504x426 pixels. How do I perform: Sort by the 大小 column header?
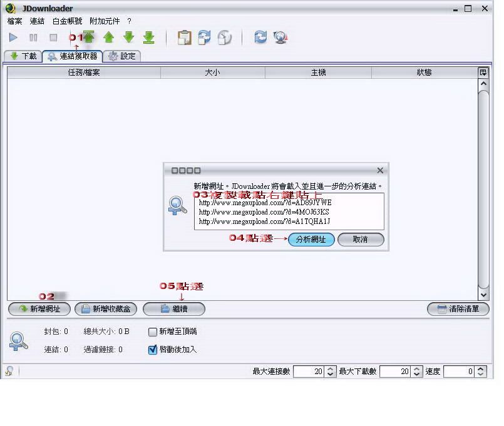coord(213,73)
